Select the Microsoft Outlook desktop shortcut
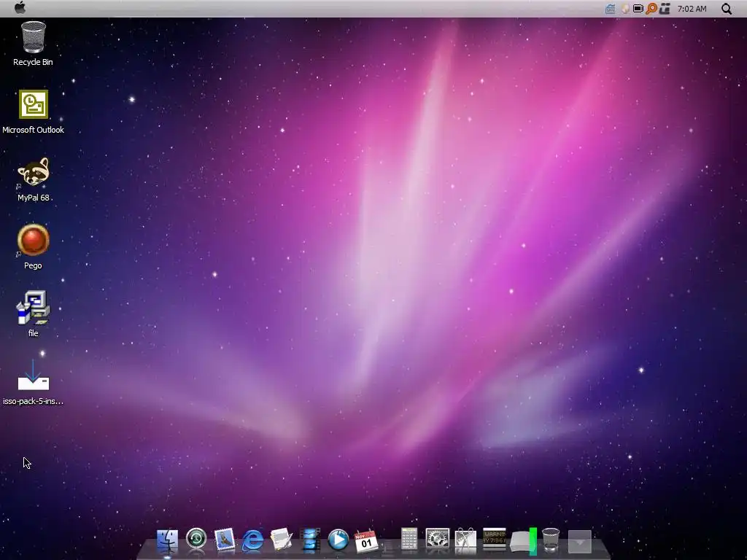 click(33, 112)
